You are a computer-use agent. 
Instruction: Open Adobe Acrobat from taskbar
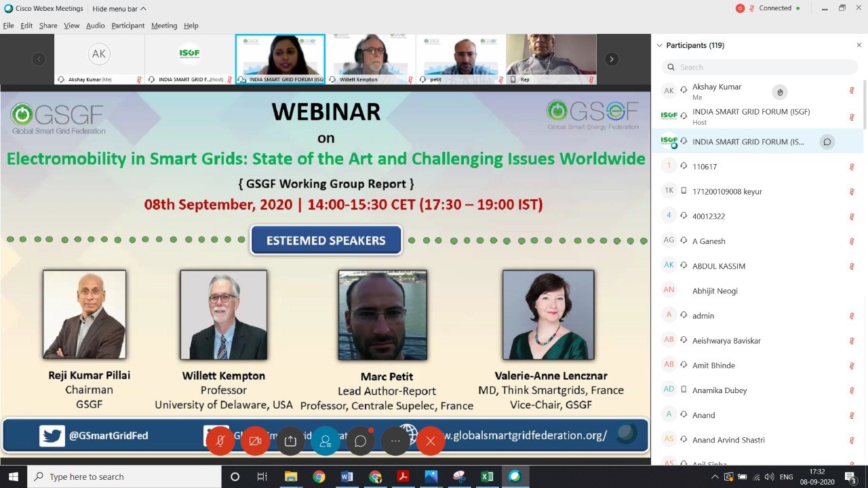pyautogui.click(x=403, y=476)
